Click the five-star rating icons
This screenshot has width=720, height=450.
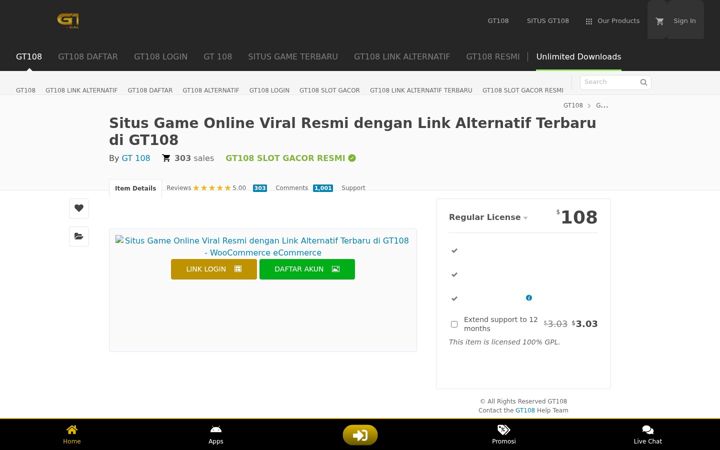click(x=212, y=188)
